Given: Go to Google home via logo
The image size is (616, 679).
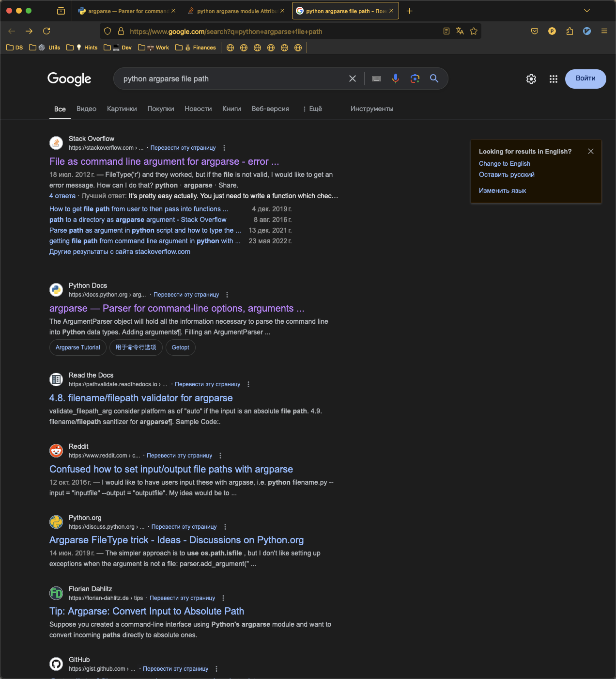Looking at the screenshot, I should pos(69,79).
